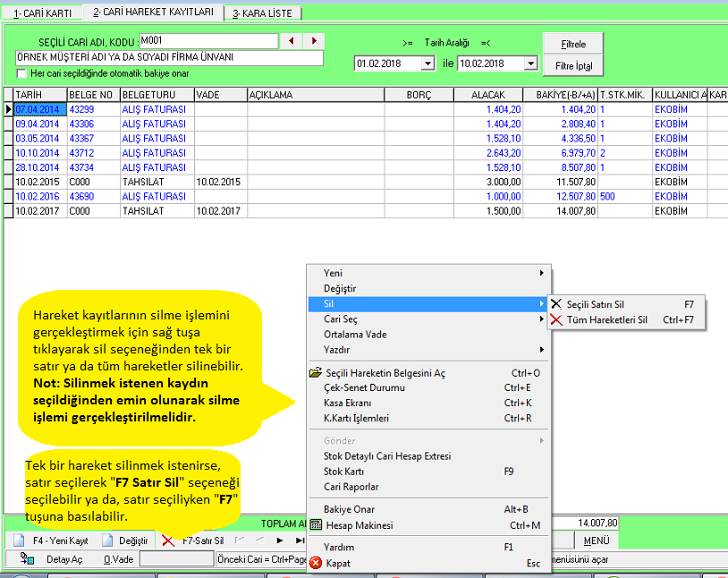
Task: Click the AÇIKLAMA column header
Action: pyautogui.click(x=316, y=95)
